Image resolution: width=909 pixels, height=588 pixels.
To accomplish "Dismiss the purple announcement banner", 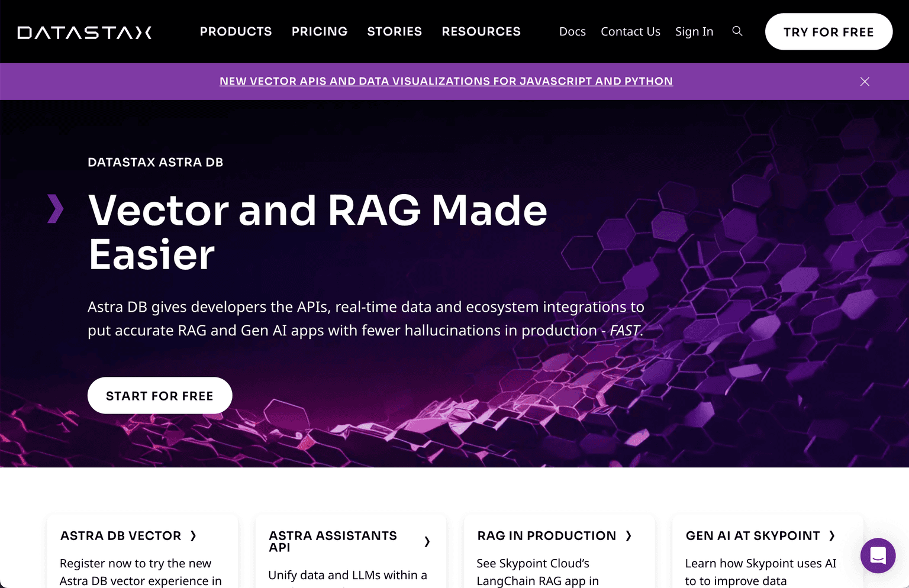I will 865,82.
